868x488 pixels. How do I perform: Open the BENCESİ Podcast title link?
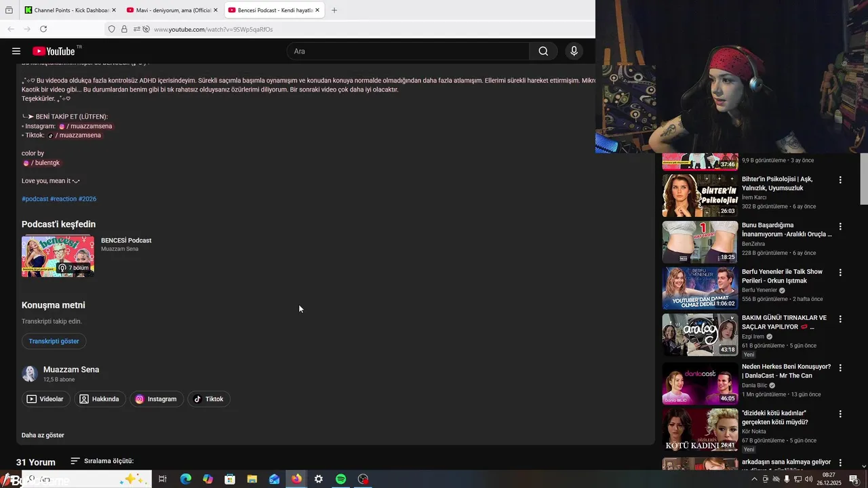pyautogui.click(x=126, y=240)
